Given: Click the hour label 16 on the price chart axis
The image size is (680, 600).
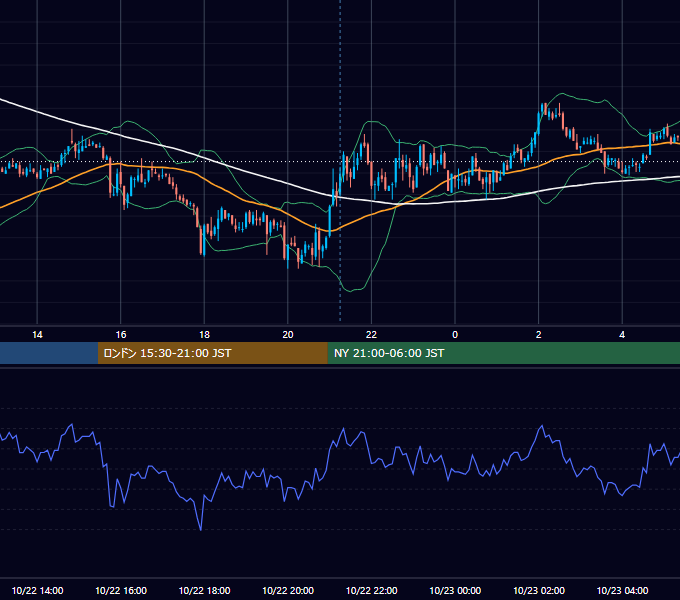Looking at the screenshot, I should [x=121, y=335].
